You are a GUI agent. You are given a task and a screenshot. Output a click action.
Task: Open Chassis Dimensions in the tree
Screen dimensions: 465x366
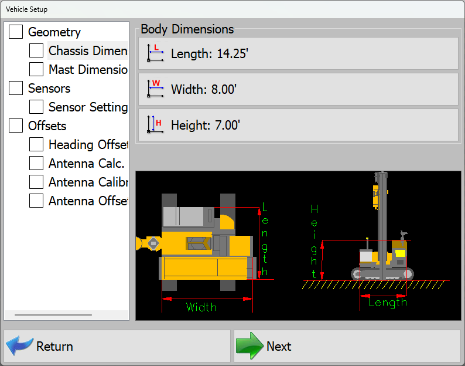point(88,51)
